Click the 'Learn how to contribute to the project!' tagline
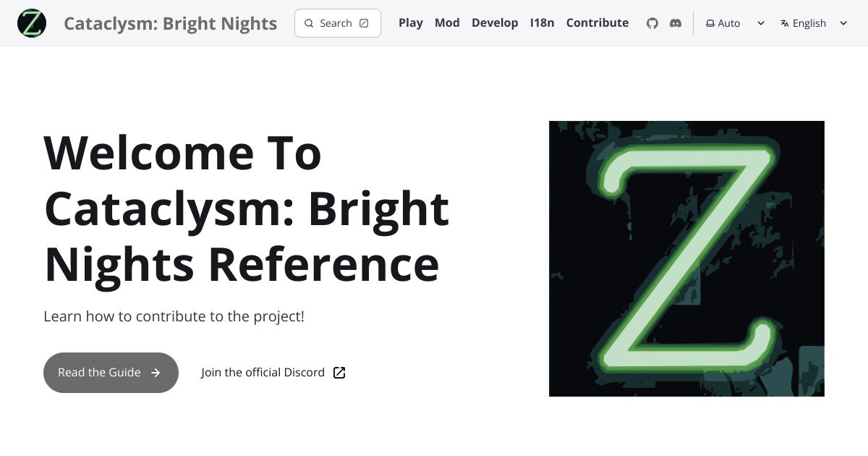 174,316
